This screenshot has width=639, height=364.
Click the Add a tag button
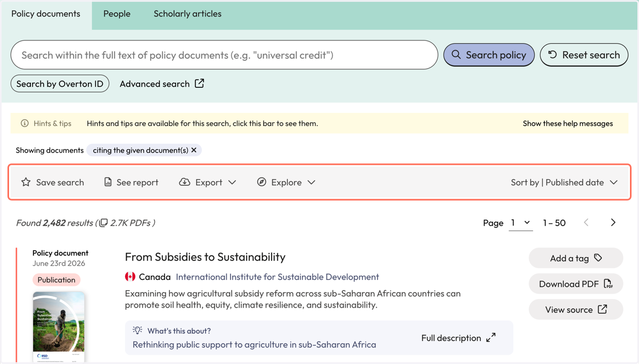coord(576,258)
